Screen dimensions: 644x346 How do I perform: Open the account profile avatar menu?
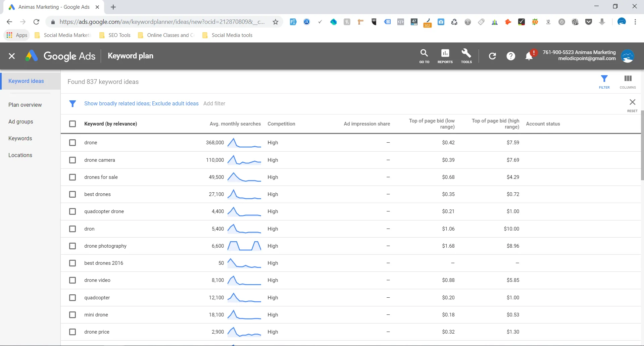(627, 56)
